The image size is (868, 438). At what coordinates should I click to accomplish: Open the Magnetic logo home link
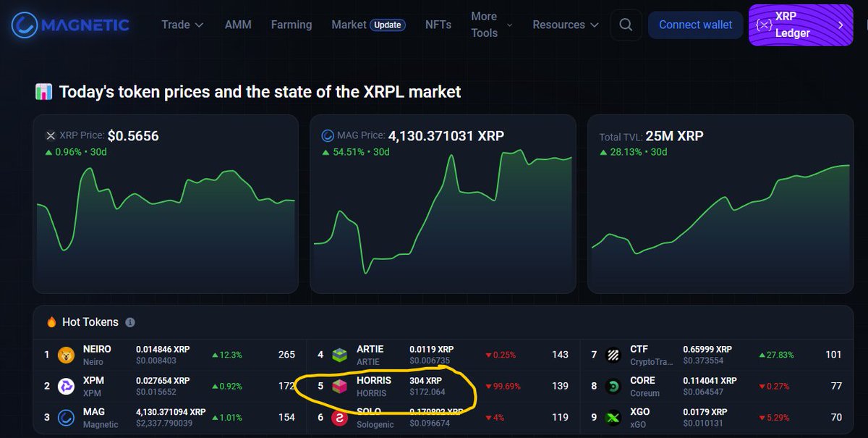click(70, 25)
